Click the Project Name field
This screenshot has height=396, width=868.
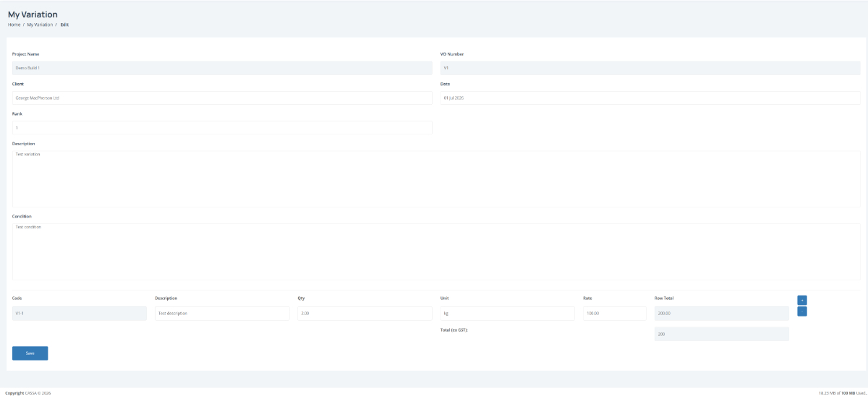pyautogui.click(x=222, y=68)
